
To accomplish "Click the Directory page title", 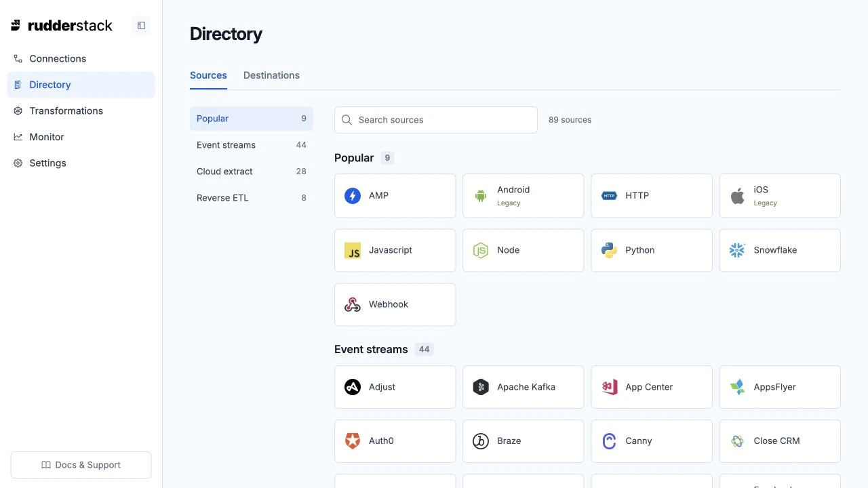I will point(226,34).
